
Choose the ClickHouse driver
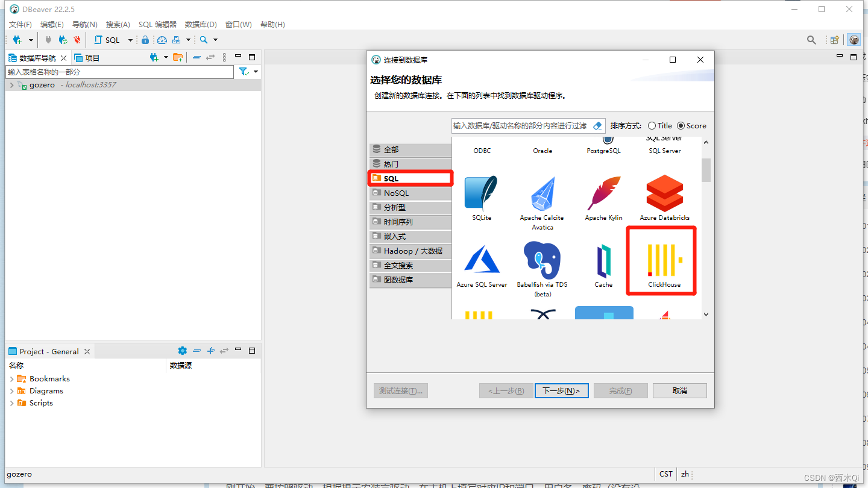[x=664, y=261]
